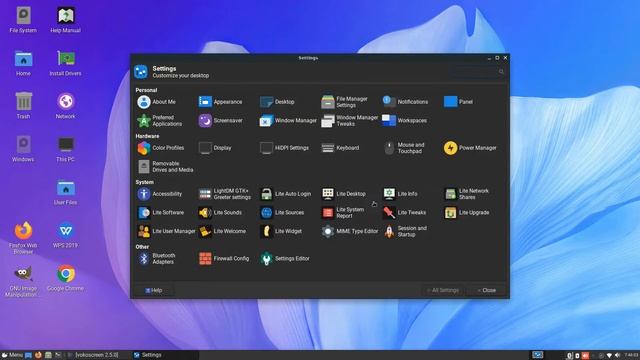Open Color Profiles

[x=161, y=148]
